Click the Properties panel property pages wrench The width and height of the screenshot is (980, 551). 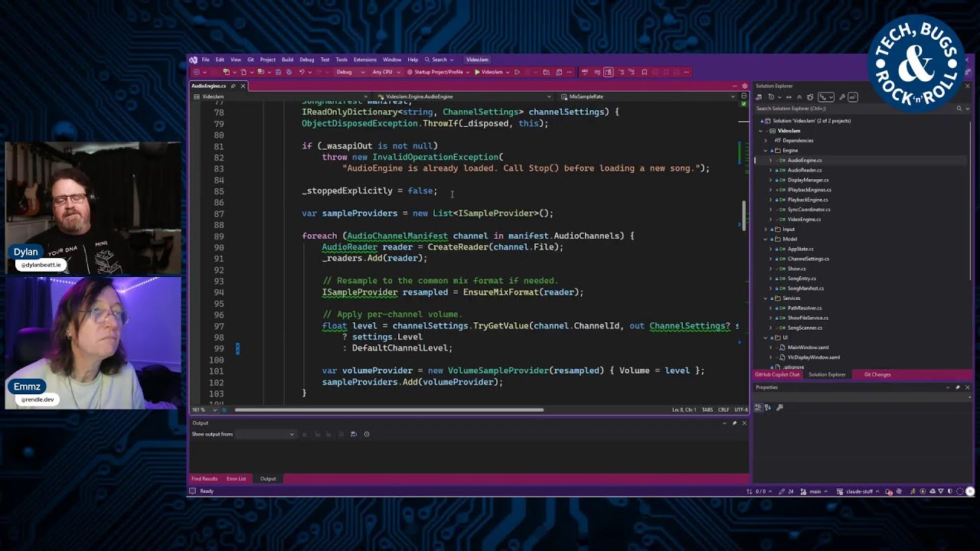click(x=779, y=407)
